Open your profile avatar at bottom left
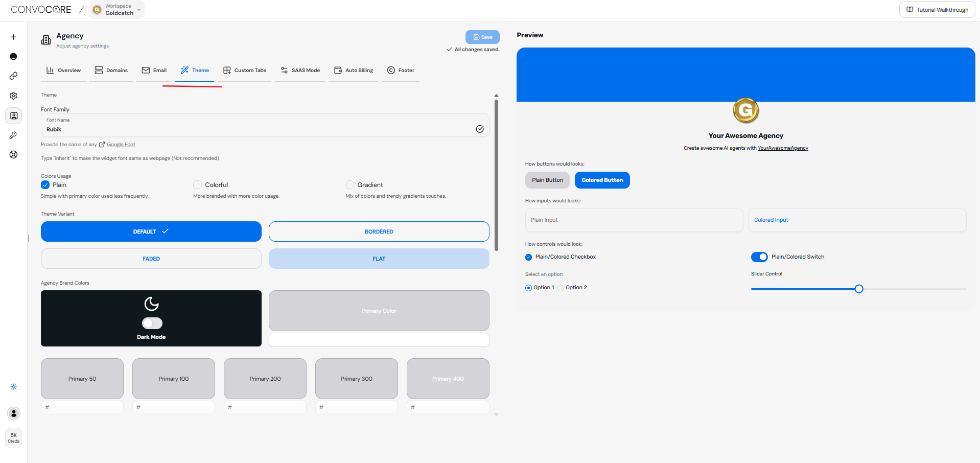This screenshot has height=463, width=980. [x=13, y=413]
